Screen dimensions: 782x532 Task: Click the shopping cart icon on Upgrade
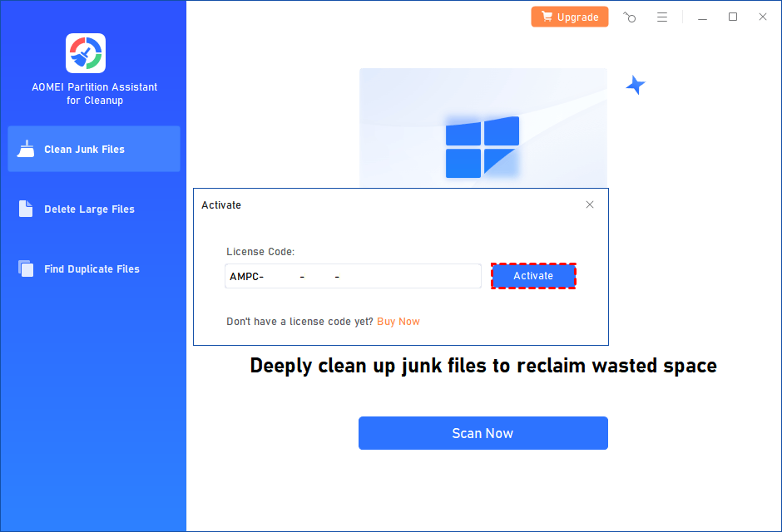point(547,17)
